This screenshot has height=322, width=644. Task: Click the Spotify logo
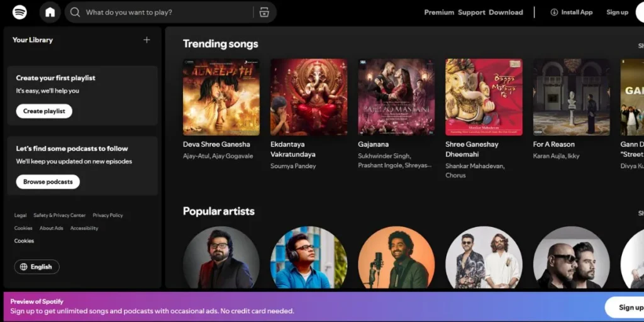[x=19, y=13]
